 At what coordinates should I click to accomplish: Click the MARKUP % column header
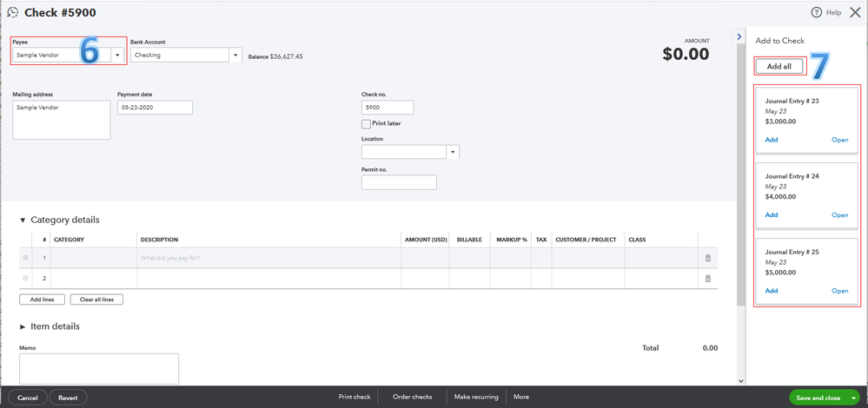(512, 240)
